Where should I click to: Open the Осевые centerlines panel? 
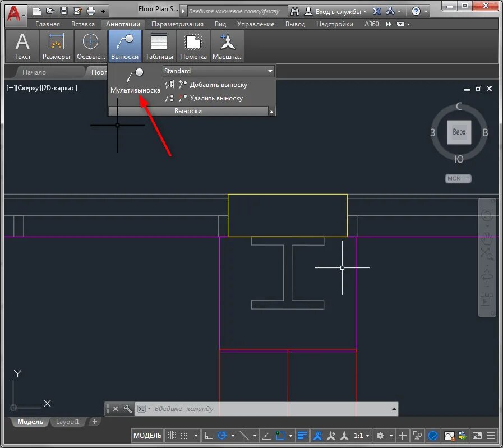[91, 46]
